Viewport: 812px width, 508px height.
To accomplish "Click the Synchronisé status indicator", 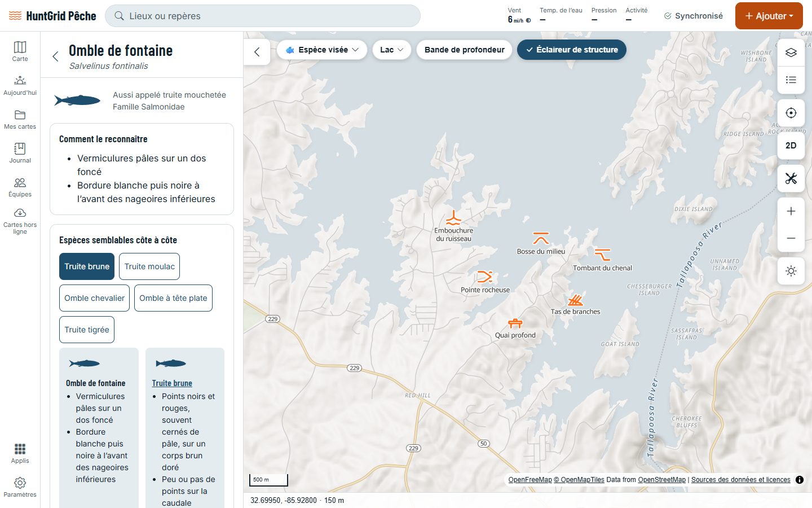I will 694,16.
